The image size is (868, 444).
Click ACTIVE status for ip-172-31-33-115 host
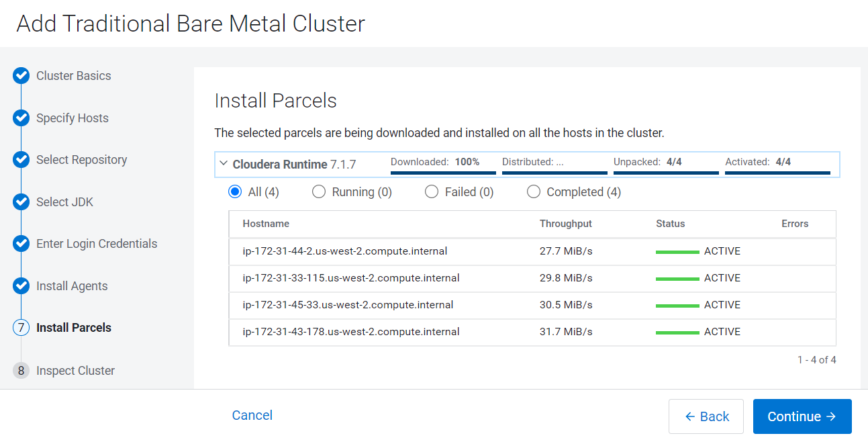click(722, 278)
